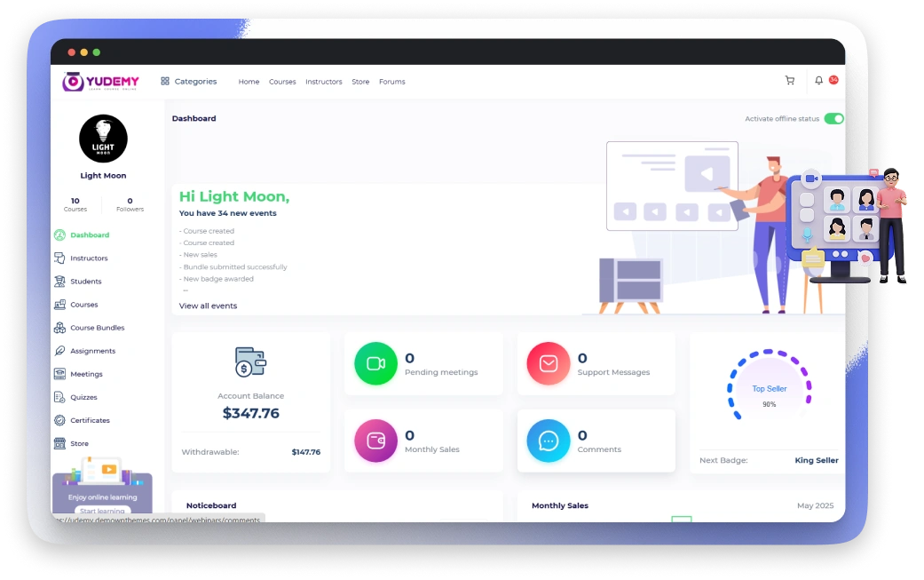This screenshot has height=580, width=924.
Task: Select Instructors label in the sidebar
Action: [x=89, y=258]
